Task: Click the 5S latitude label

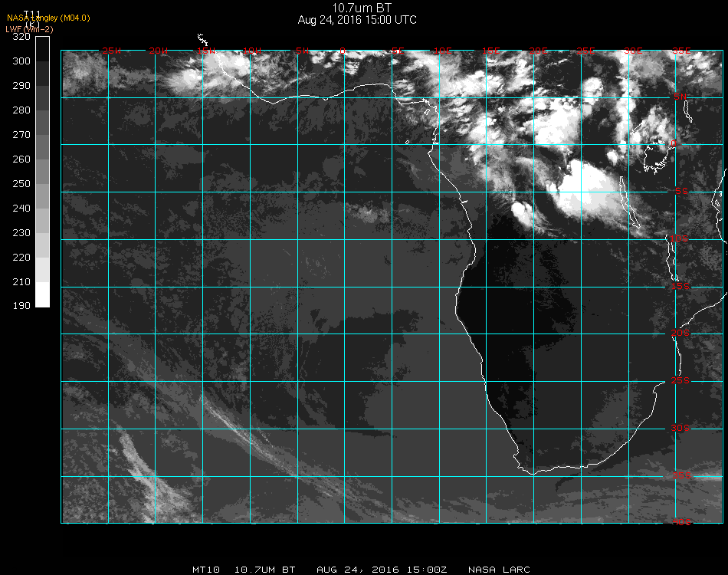Action: tap(681, 192)
